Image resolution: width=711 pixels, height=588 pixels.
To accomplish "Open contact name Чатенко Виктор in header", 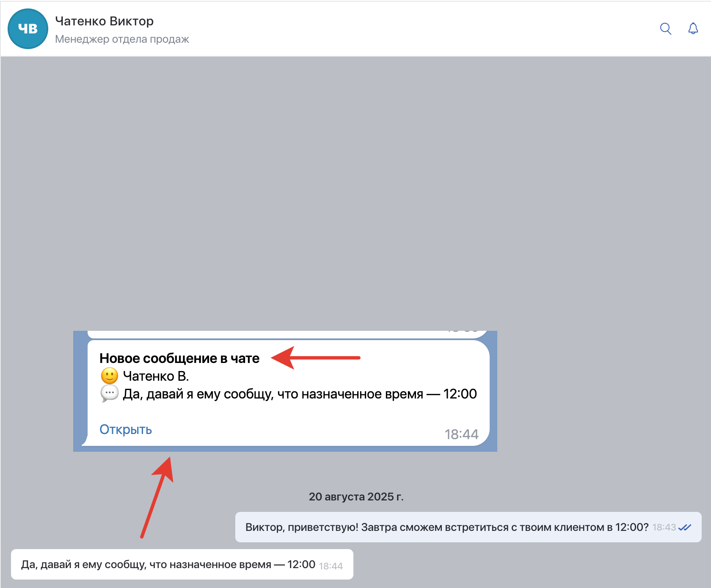I will coord(105,21).
